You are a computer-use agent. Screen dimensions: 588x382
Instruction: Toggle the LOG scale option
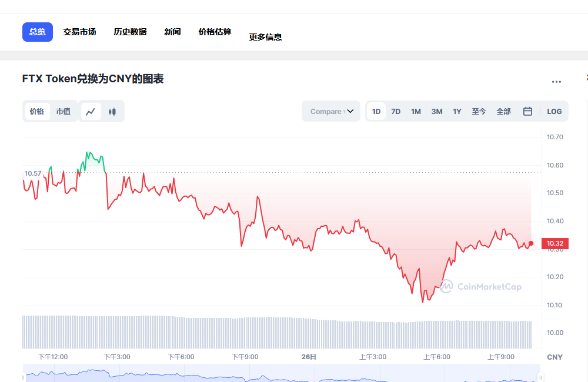tap(554, 111)
